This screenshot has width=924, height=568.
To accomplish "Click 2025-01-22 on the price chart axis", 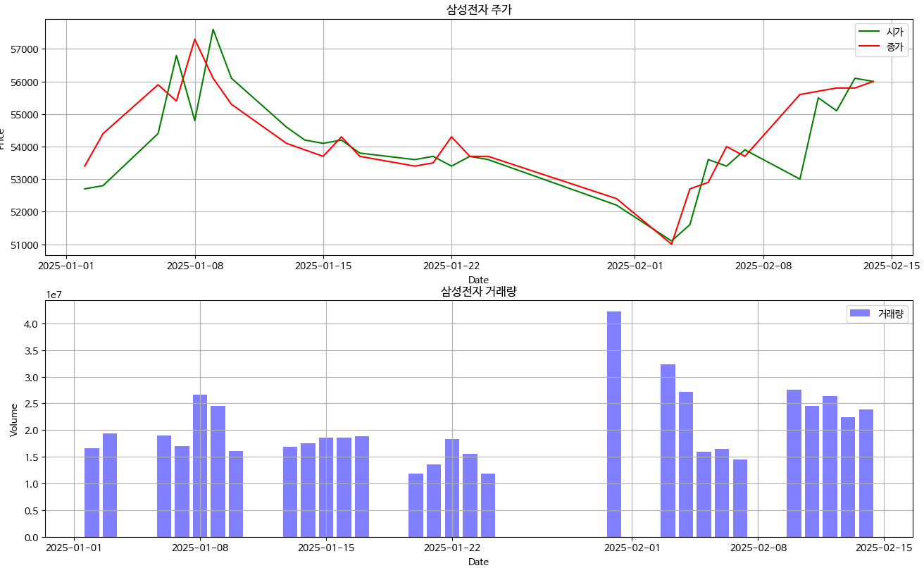I will pyautogui.click(x=451, y=266).
